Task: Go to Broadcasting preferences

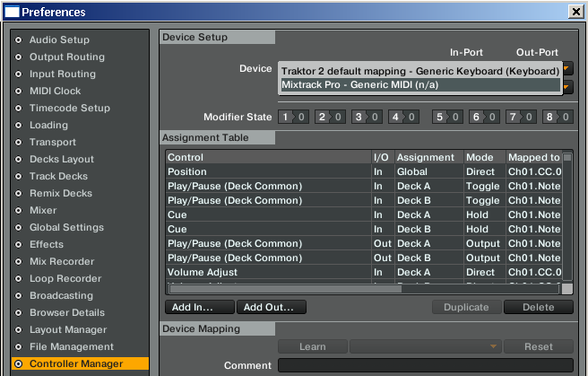Action: (61, 296)
